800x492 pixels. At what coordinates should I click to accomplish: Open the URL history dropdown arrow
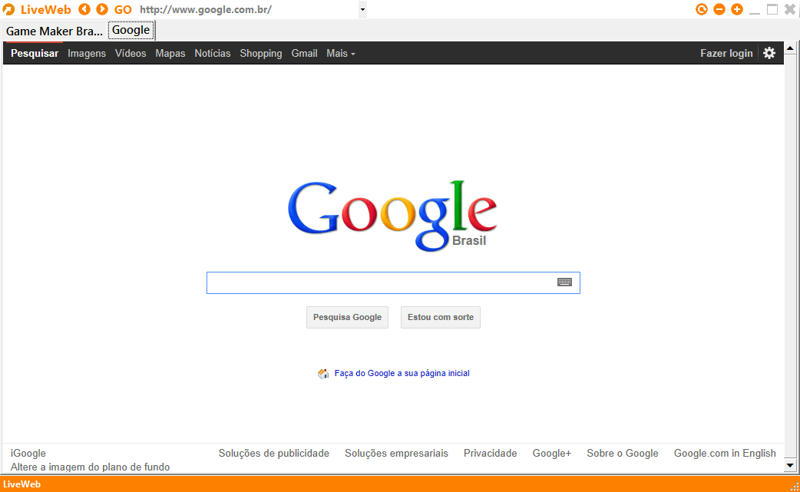[x=363, y=10]
